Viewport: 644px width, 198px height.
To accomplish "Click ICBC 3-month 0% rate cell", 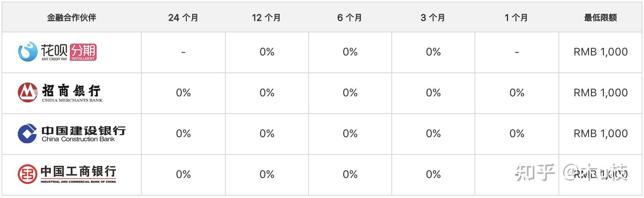I will pos(433,175).
